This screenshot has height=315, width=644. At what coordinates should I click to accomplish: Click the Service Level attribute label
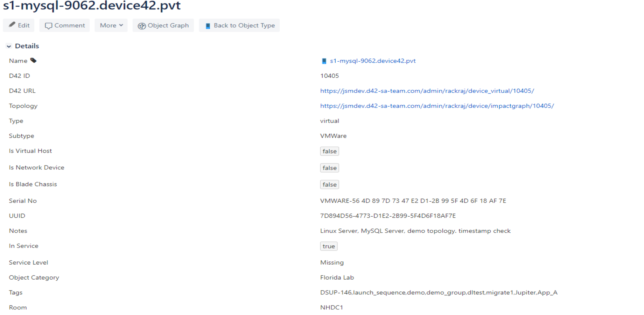[28, 262]
